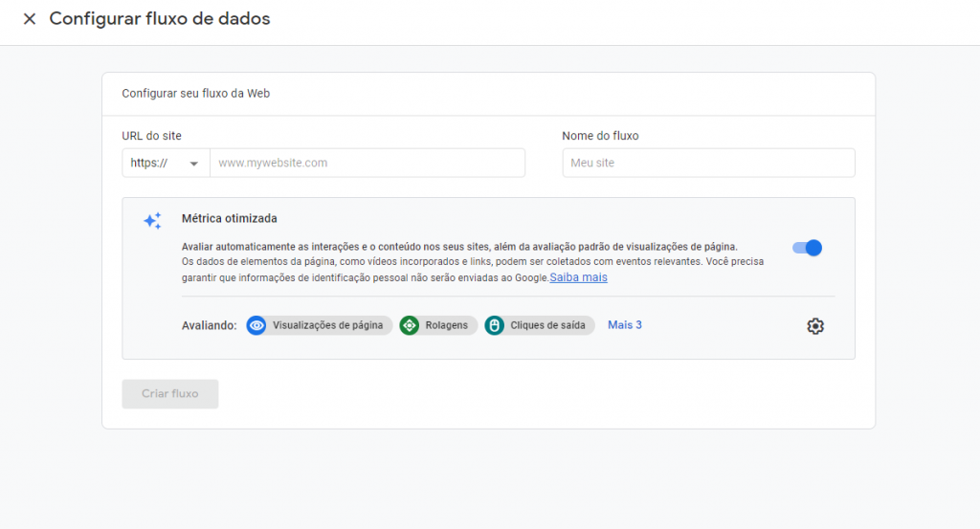980x529 pixels.
Task: Expand the protocol dropdown arrow
Action: [194, 164]
